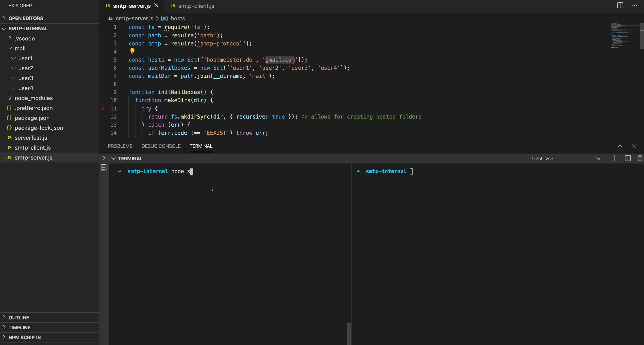This screenshot has width=644, height=345.
Task: Open package.json in the explorer
Action: 32,118
